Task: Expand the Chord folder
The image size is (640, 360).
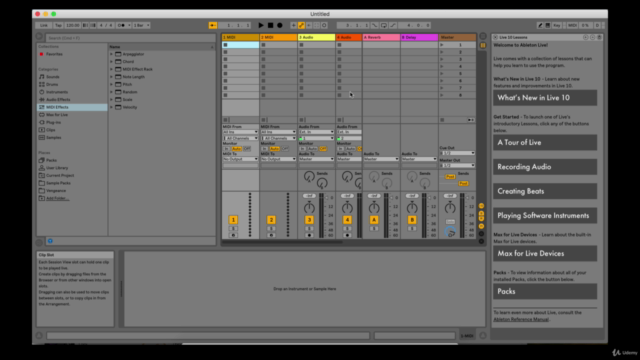Action: [111, 62]
